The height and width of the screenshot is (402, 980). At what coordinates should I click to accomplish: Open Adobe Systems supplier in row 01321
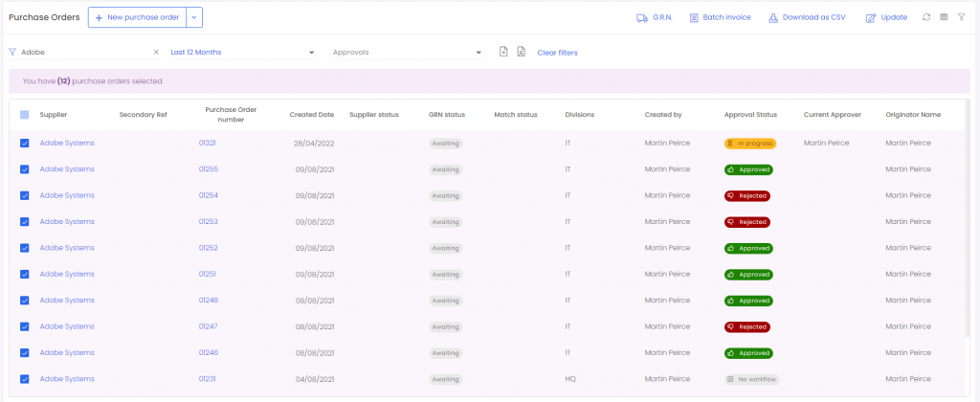(x=67, y=144)
